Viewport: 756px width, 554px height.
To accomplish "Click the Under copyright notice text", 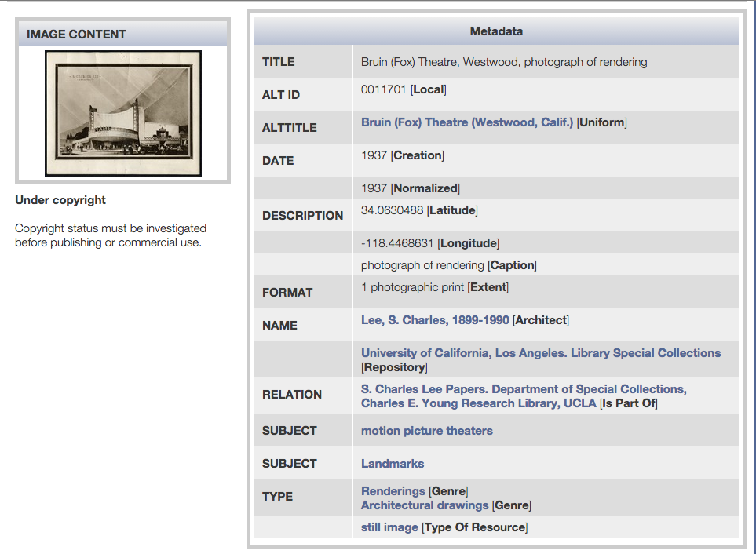I will tap(60, 200).
